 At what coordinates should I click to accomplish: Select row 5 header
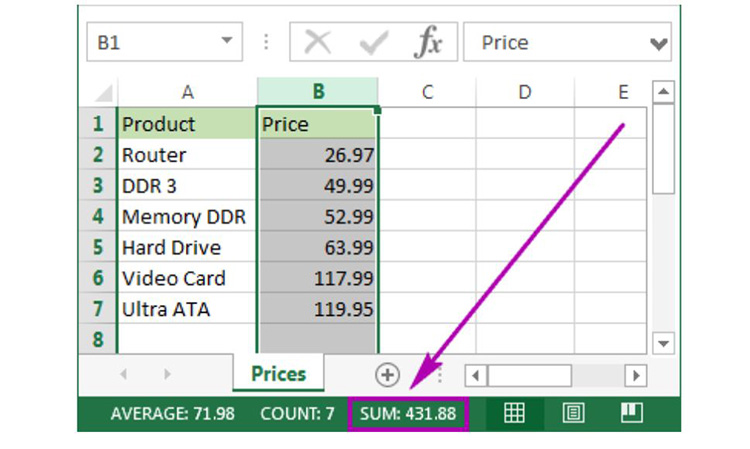pos(98,247)
